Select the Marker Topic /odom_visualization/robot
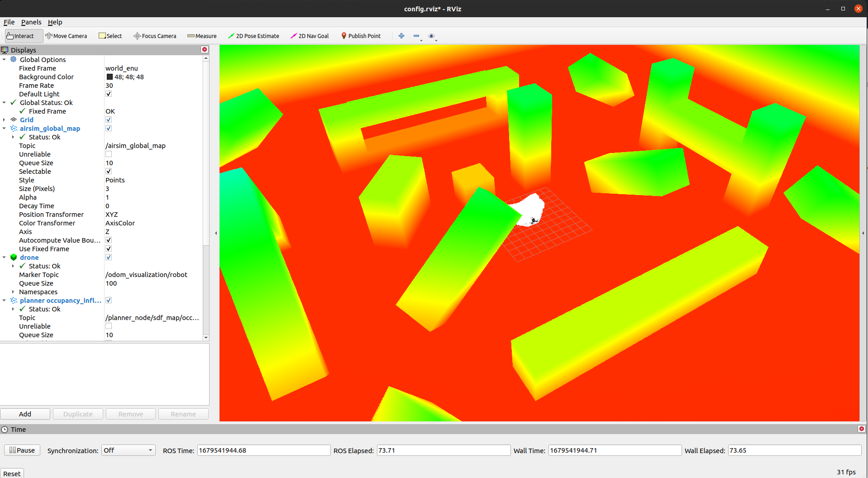Viewport: 868px width, 478px height. [146, 274]
